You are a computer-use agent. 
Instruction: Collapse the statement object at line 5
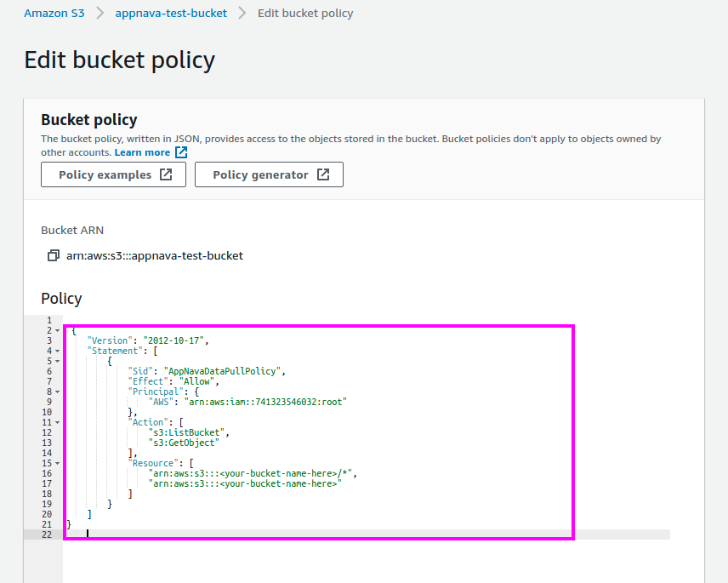58,362
